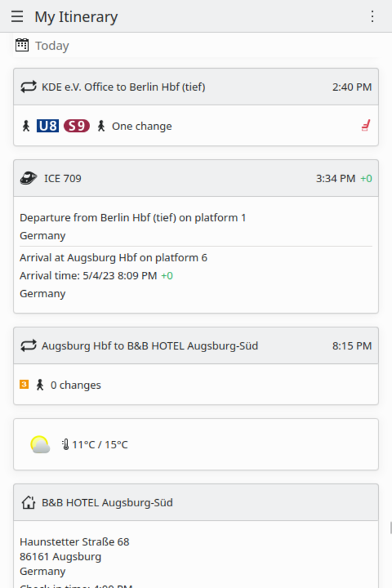This screenshot has height=588, width=392.
Task: Click the hotel icon on the B&B card
Action: [x=27, y=502]
